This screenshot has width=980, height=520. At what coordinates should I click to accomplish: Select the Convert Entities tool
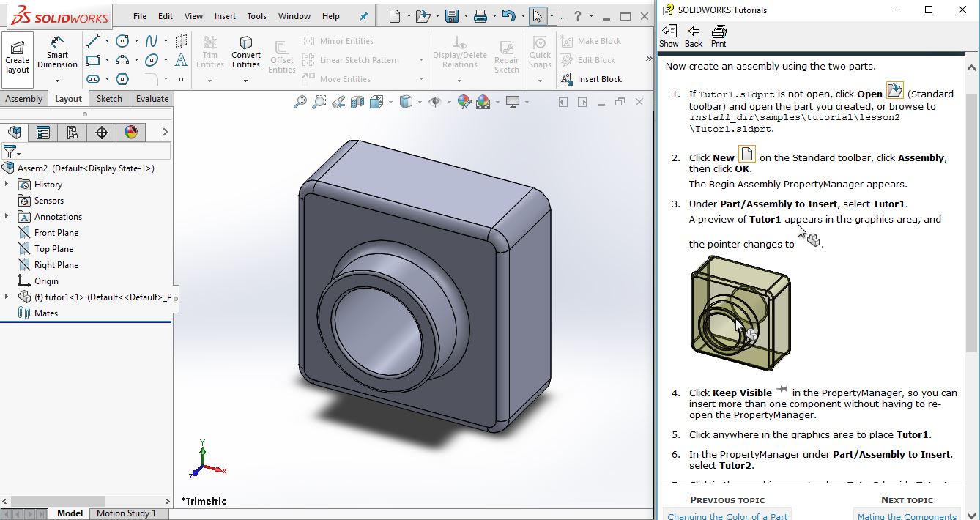[246, 51]
